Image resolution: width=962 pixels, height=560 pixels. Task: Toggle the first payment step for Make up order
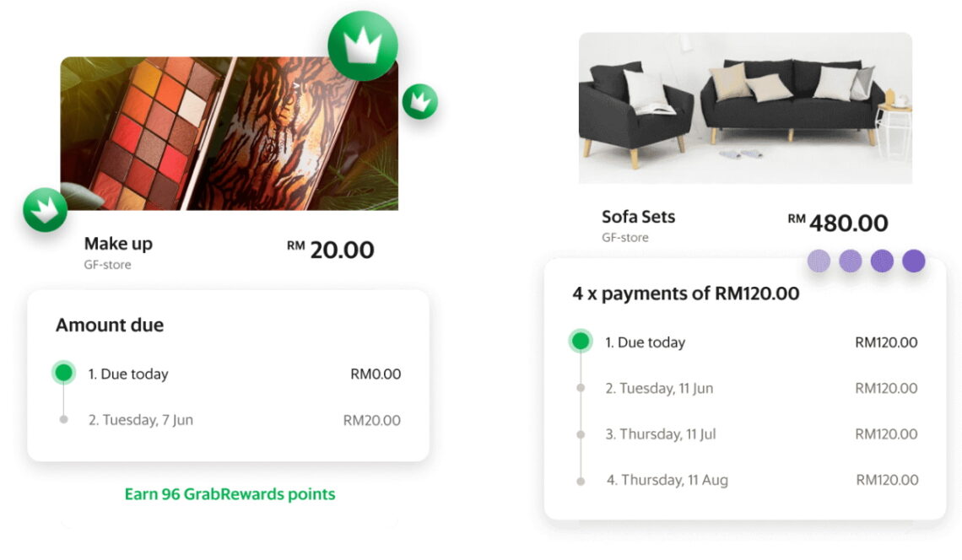tap(62, 374)
